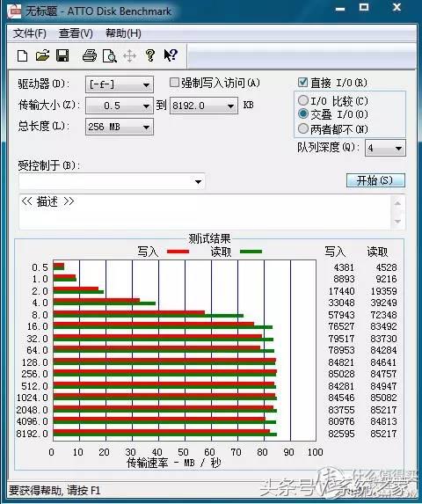The image size is (422, 504).
Task: Click read value 4528 in results
Action: click(386, 267)
